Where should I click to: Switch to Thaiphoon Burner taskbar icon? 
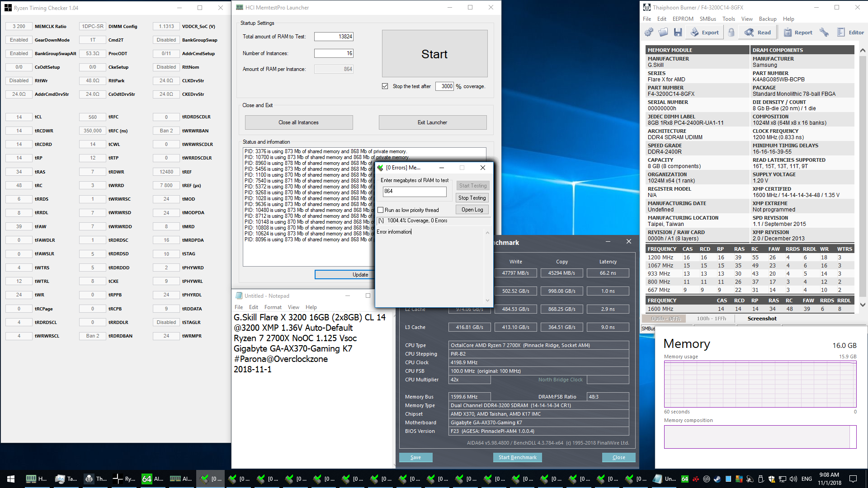click(x=95, y=479)
